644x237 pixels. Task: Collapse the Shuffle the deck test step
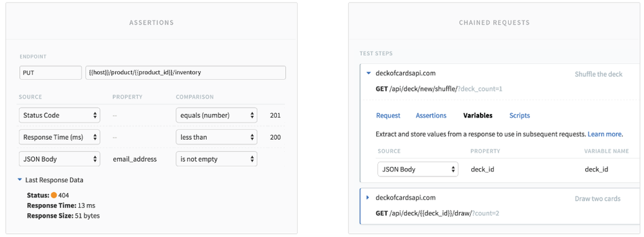click(368, 73)
